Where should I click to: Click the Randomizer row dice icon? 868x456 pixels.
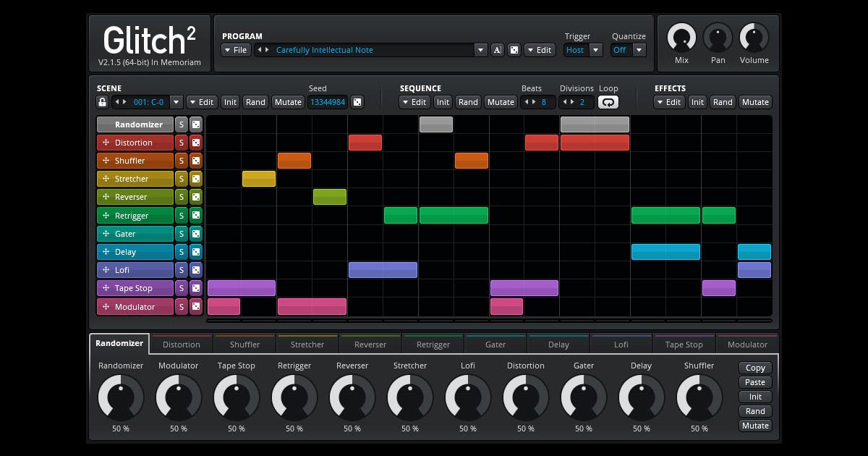click(196, 124)
